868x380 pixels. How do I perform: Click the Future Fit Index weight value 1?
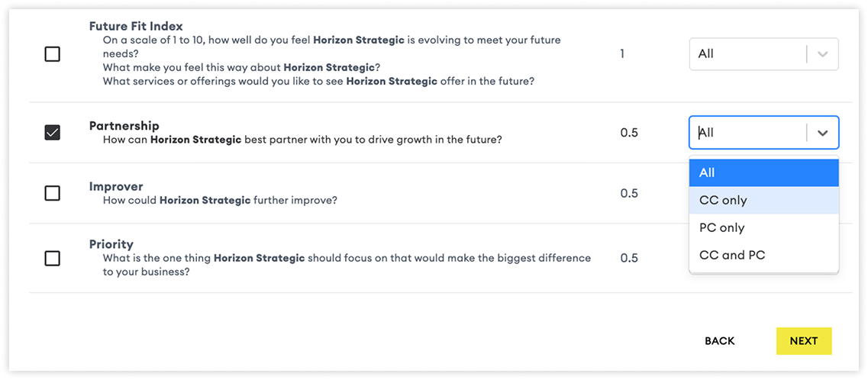point(622,54)
